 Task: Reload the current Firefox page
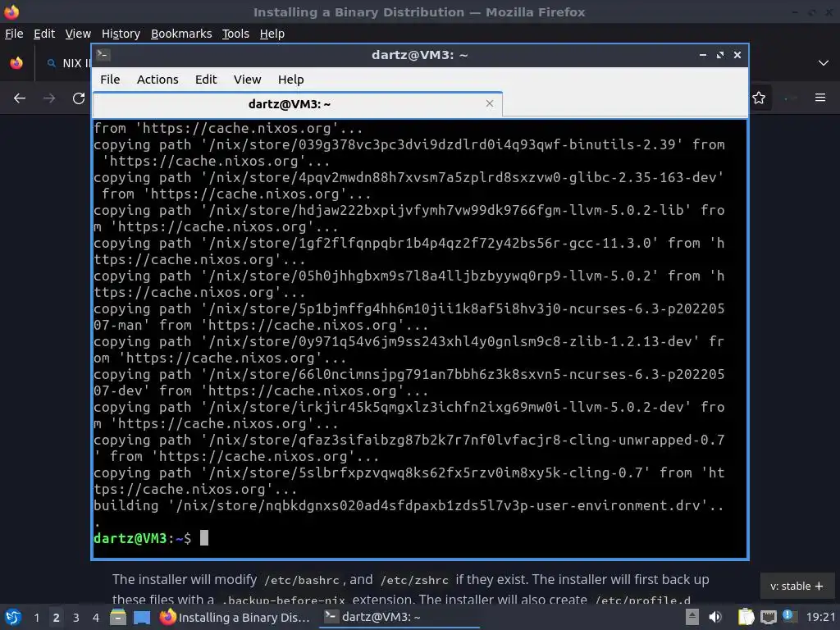pos(79,98)
